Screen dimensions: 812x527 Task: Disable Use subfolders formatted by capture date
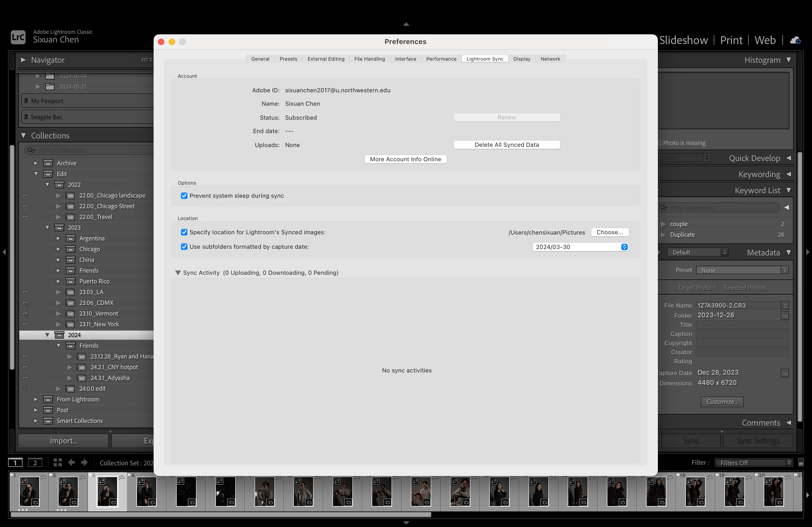[184, 246]
